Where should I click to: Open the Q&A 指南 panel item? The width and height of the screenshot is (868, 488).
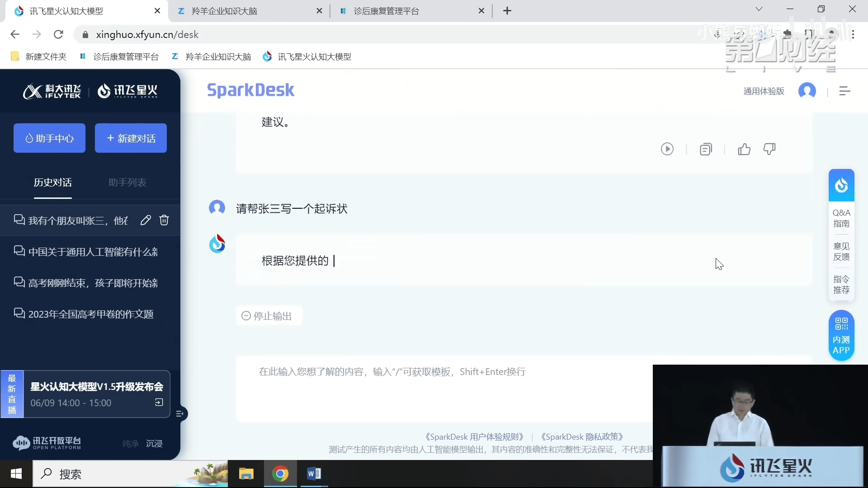click(841, 218)
